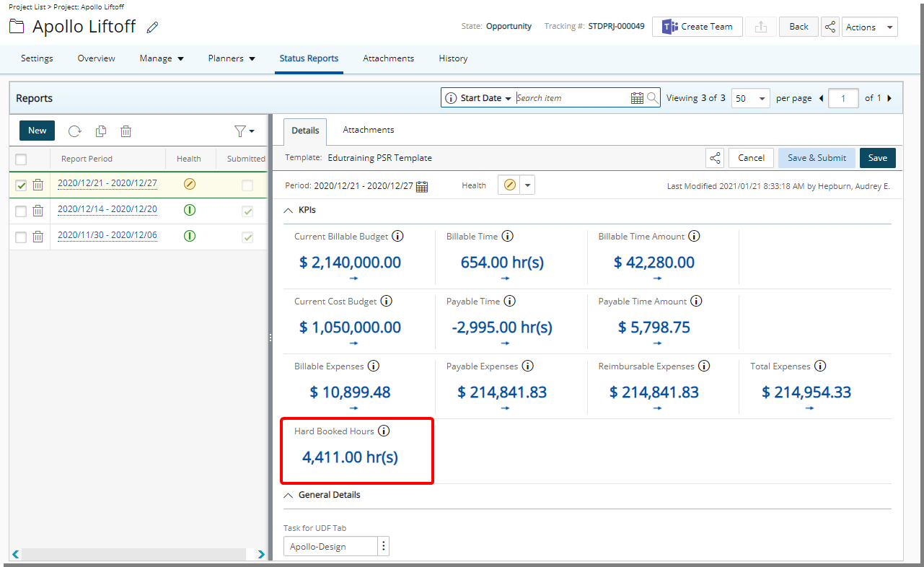Click the search magnifier icon
Image resolution: width=924 pixels, height=567 pixels.
pos(652,98)
